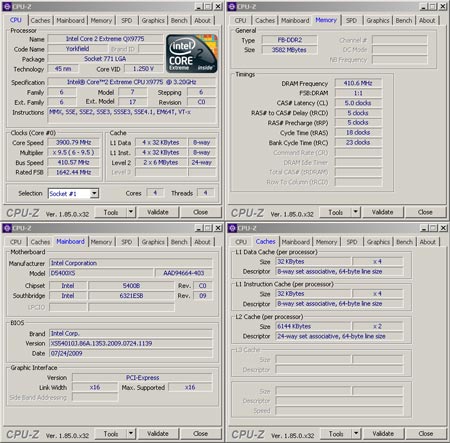Open Memory tab in Mainboard window

[101, 242]
